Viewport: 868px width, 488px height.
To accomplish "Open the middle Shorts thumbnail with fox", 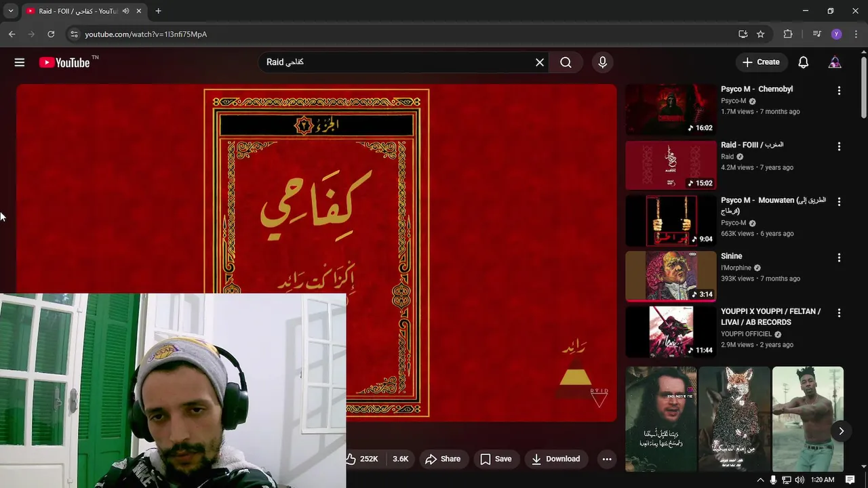I will tap(734, 419).
